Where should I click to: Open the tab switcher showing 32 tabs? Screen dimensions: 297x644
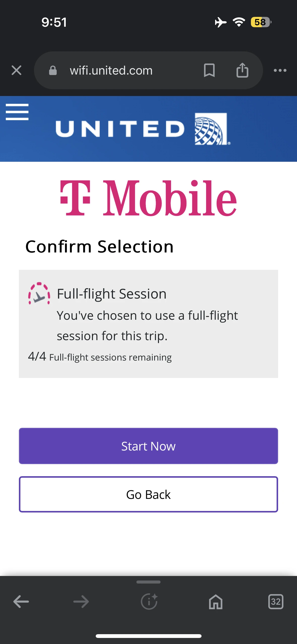(x=276, y=602)
